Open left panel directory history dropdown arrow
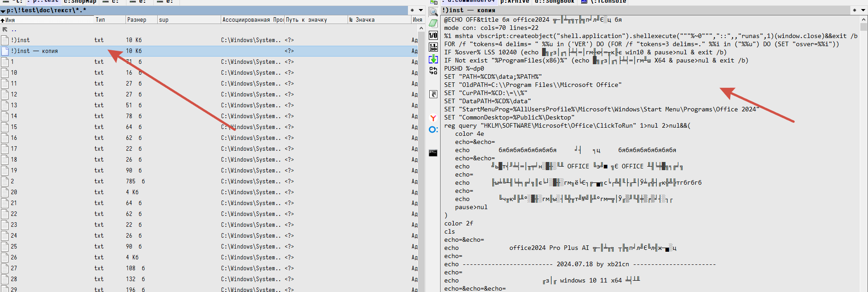868x292 pixels. click(x=421, y=10)
